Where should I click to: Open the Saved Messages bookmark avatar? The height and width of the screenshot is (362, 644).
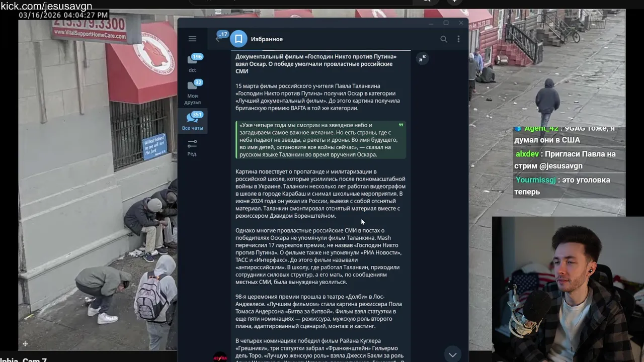[x=238, y=39]
